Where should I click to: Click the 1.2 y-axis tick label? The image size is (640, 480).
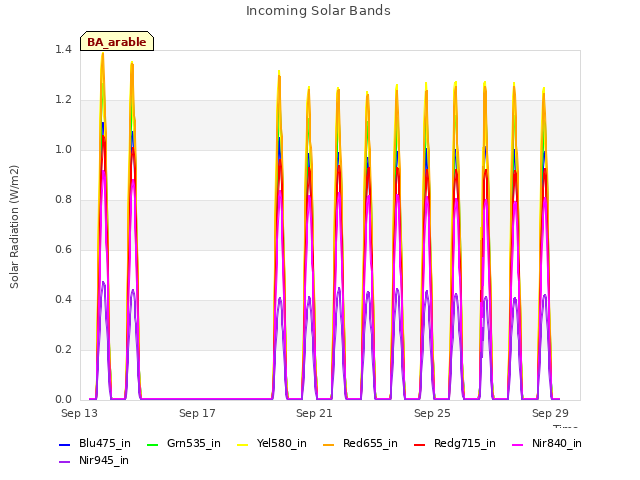[x=63, y=100]
